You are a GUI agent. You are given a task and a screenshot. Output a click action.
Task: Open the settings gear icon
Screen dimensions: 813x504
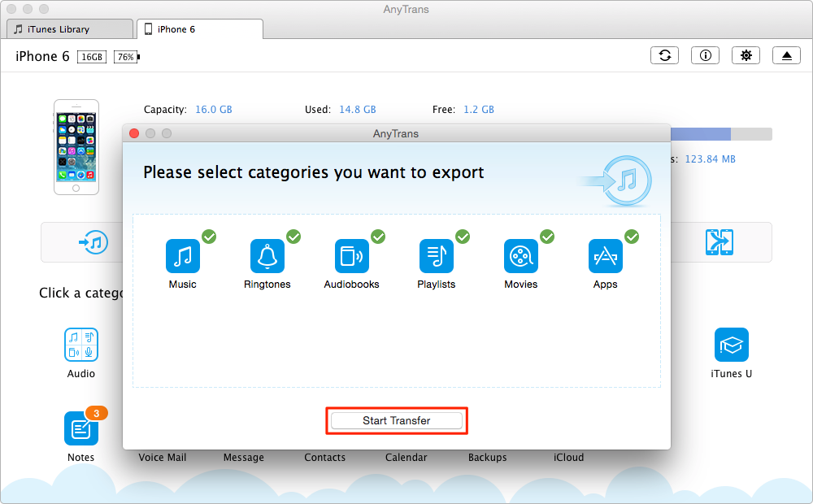point(746,55)
